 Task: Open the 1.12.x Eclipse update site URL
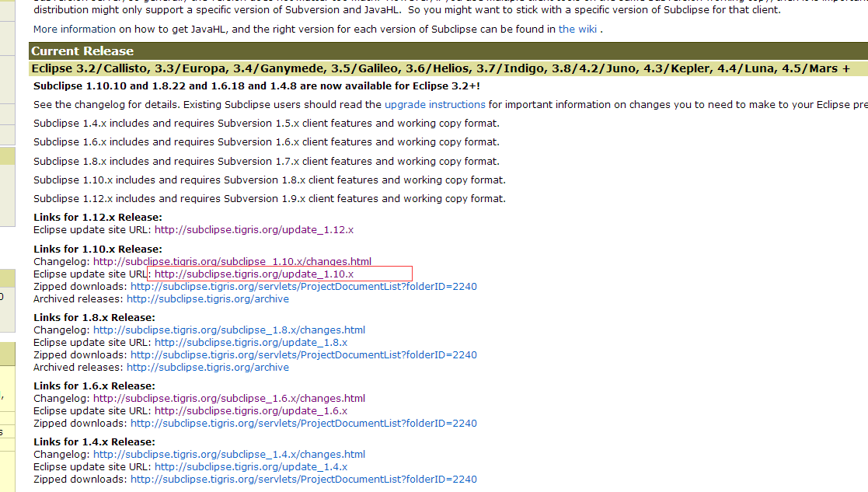coord(253,229)
